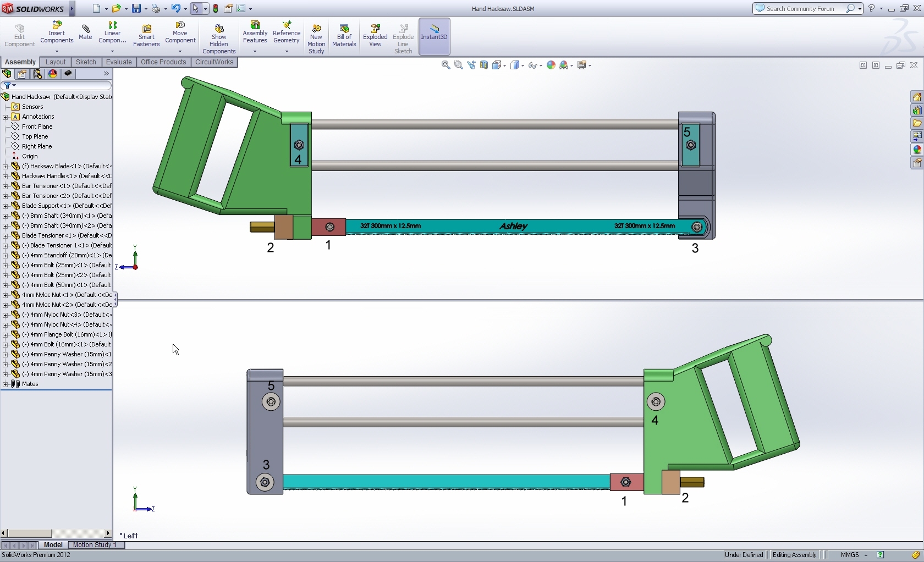
Task: Start a New Motion Study
Action: [316, 39]
